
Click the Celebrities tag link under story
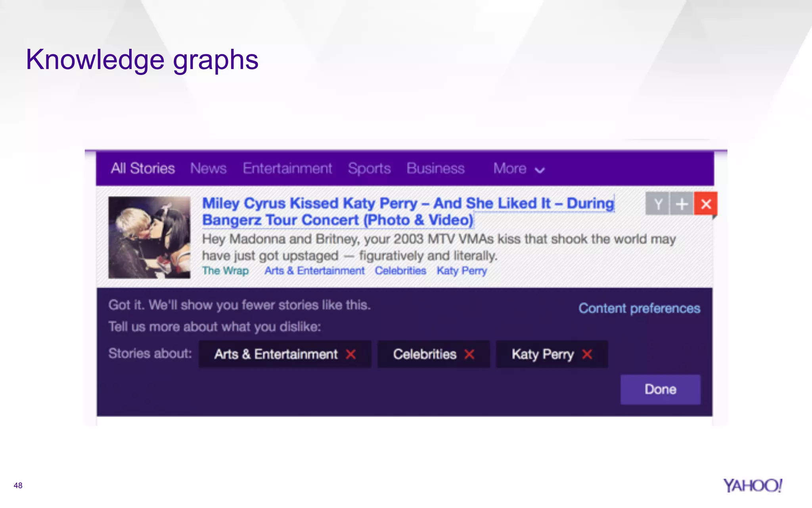pyautogui.click(x=400, y=271)
